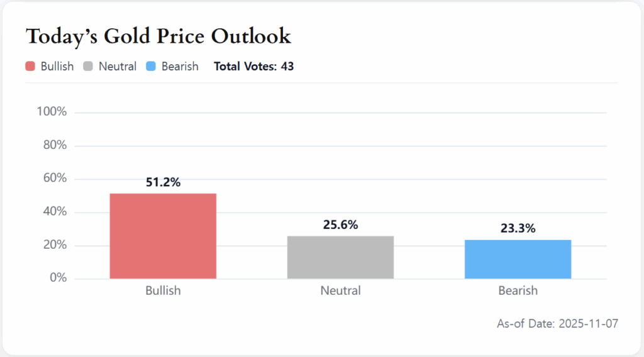The image size is (644, 357).
Task: Click the Bearish x-axis category label
Action: [518, 290]
